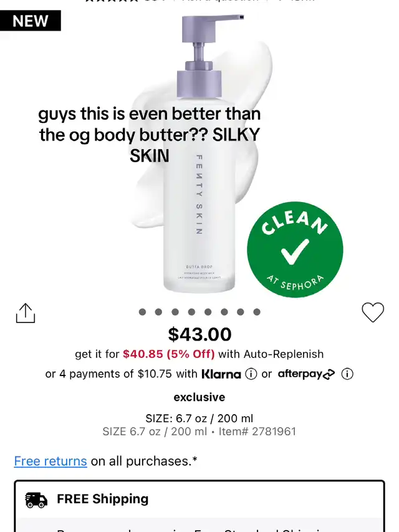Select the fourth image carousel dot
399x532 pixels.
191,312
